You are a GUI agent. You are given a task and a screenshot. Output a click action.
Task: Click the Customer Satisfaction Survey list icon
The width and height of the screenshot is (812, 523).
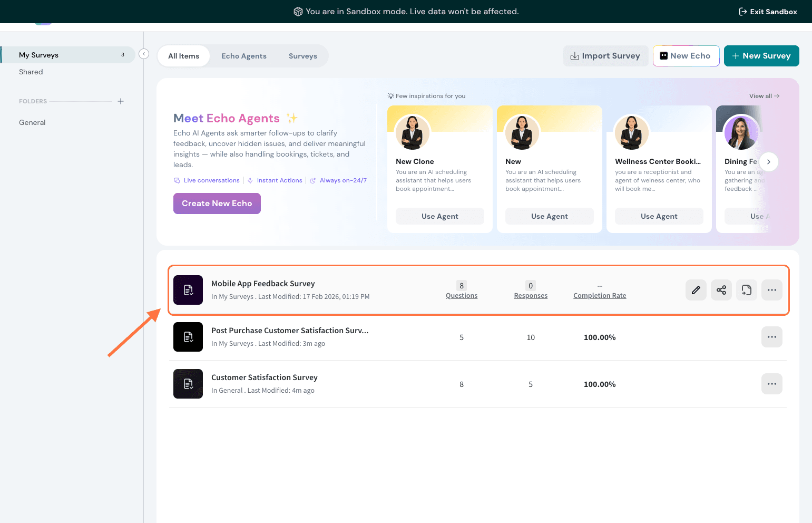tap(188, 384)
